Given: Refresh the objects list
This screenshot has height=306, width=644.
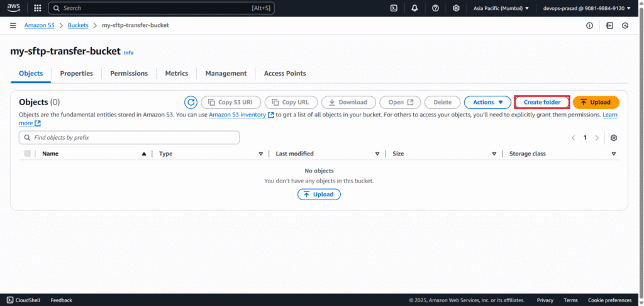Looking at the screenshot, I should point(191,102).
